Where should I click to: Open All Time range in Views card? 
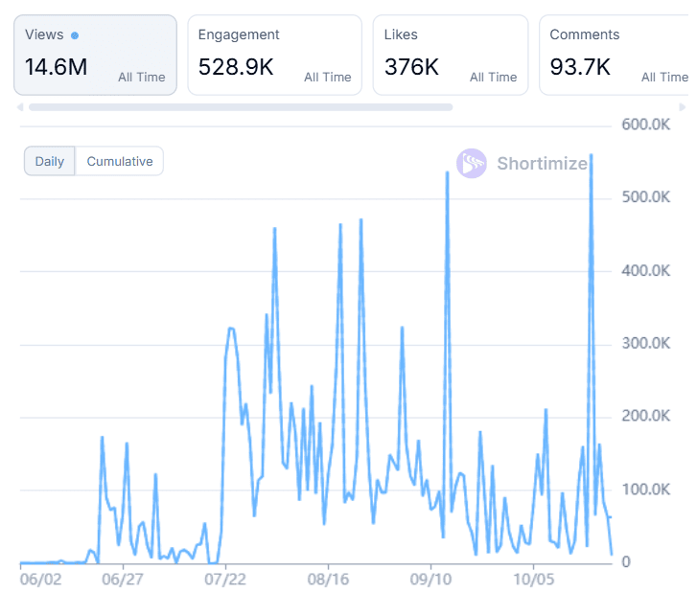(x=141, y=77)
